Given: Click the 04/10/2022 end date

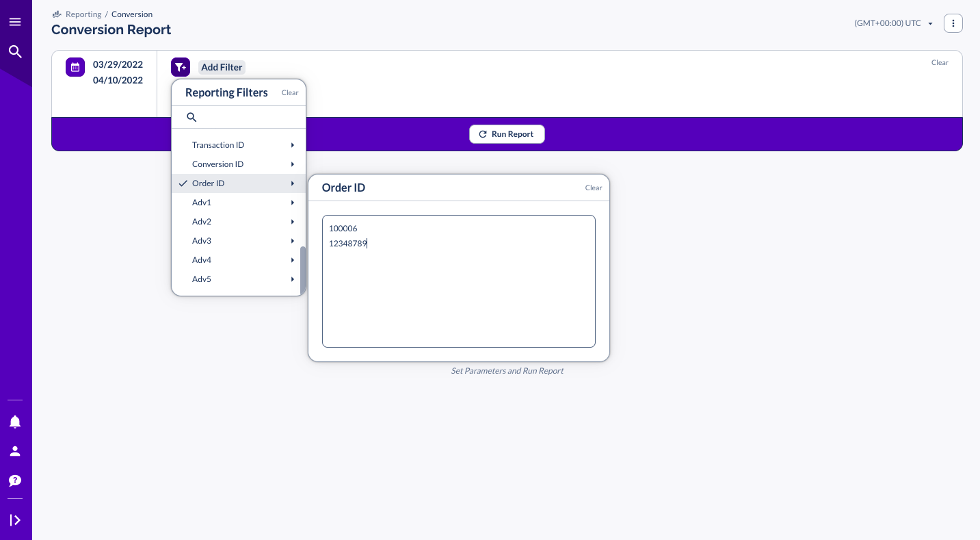Looking at the screenshot, I should point(118,80).
